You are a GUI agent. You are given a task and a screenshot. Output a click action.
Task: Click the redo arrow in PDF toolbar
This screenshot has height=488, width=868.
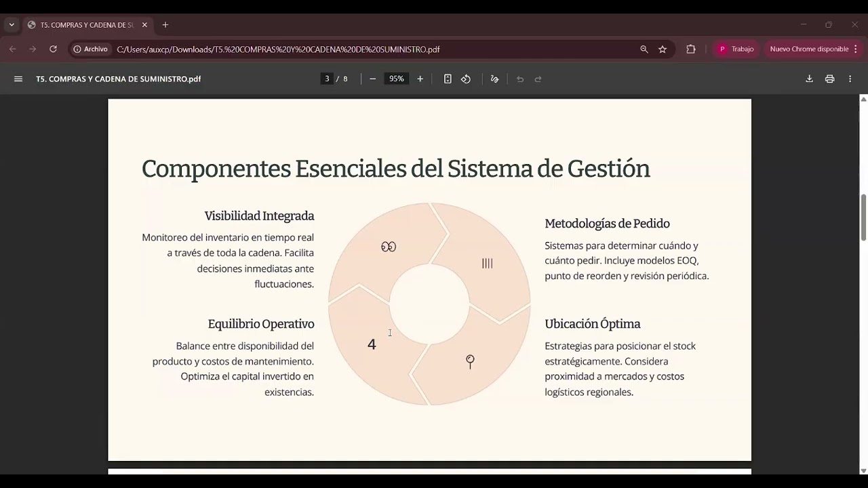coord(538,79)
